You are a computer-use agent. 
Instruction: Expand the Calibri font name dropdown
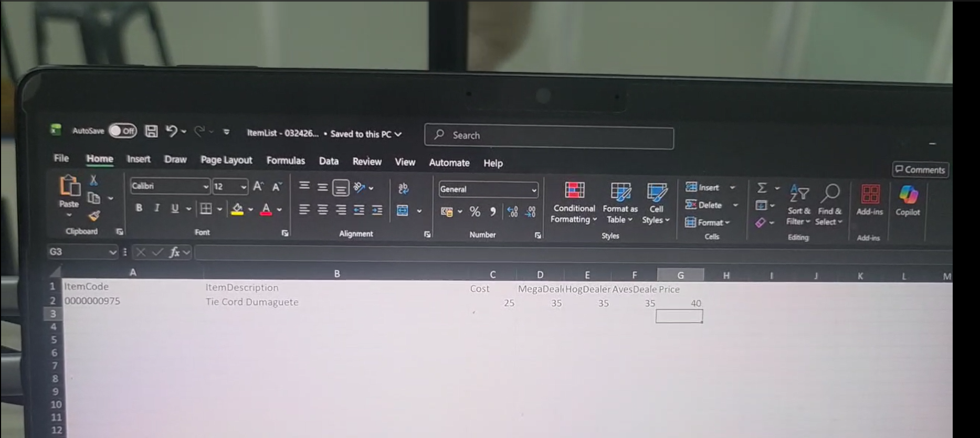click(206, 187)
